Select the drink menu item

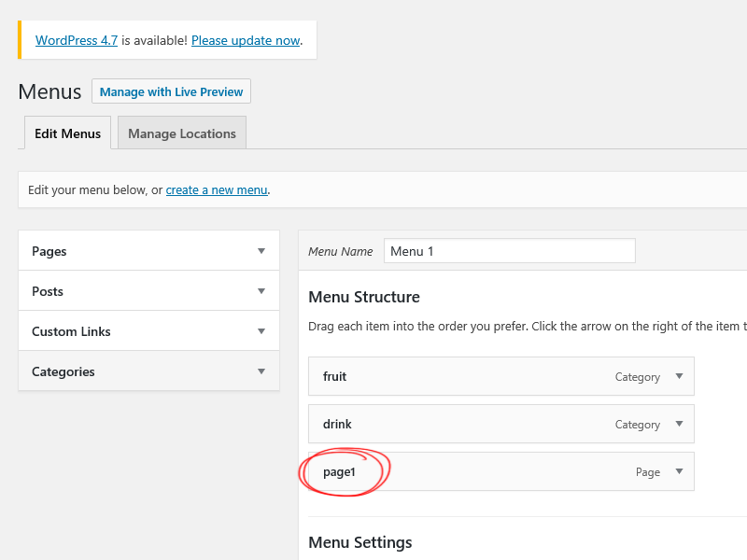click(501, 424)
